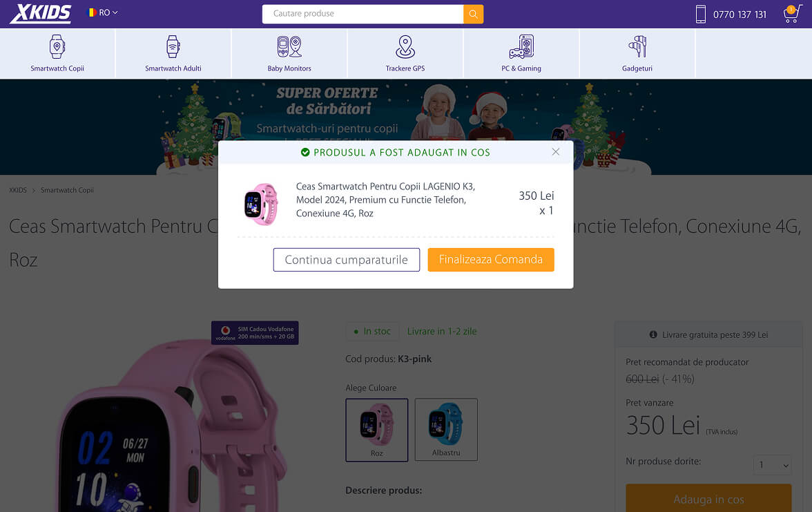Click the orange search magnifier button

pyautogui.click(x=473, y=14)
